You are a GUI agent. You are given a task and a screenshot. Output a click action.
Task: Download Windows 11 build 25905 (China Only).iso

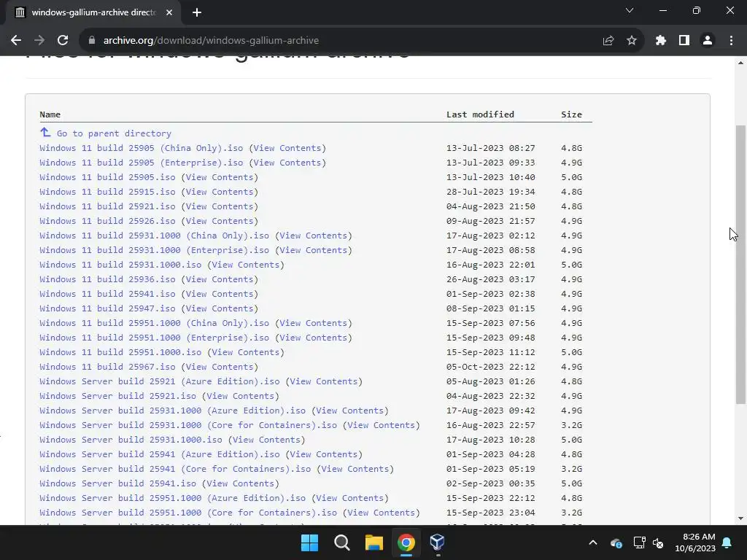141,148
